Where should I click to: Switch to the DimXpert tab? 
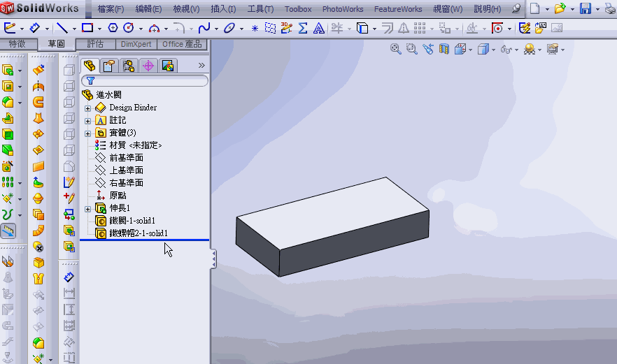tap(136, 44)
